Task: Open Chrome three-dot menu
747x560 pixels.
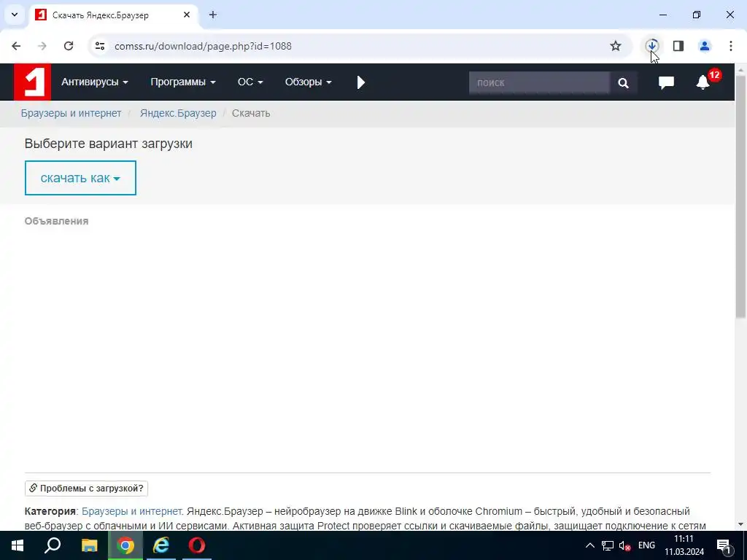Action: [x=731, y=46]
